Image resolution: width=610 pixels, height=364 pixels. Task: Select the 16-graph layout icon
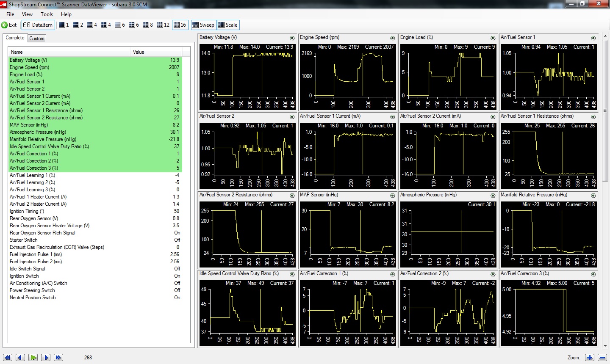click(x=180, y=25)
